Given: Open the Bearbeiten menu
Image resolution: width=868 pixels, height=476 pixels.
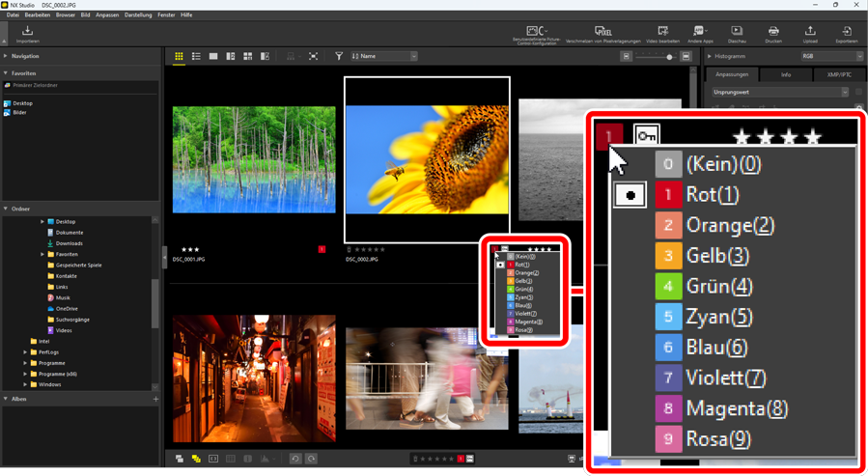Looking at the screenshot, I should pyautogui.click(x=38, y=15).
